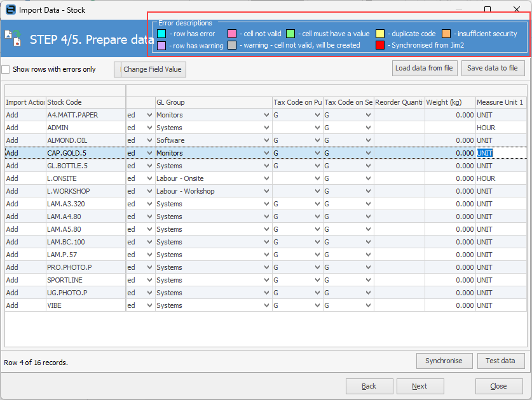The width and height of the screenshot is (532, 400).
Task: Click the GL Group column header
Action: point(214,102)
